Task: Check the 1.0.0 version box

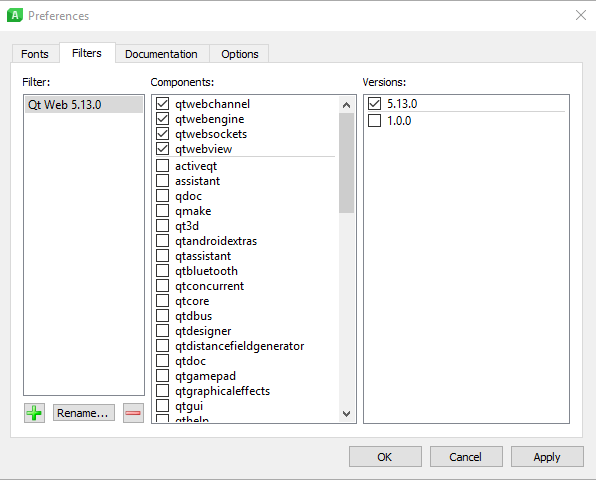Action: point(374,120)
